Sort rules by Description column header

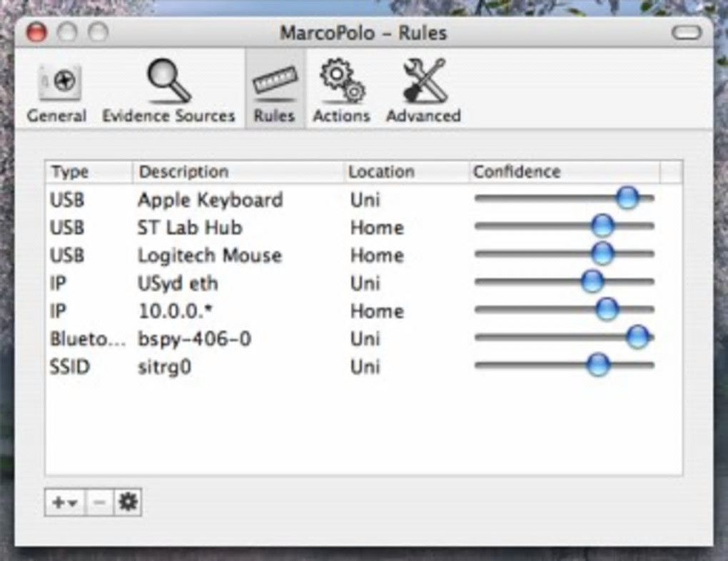point(238,172)
